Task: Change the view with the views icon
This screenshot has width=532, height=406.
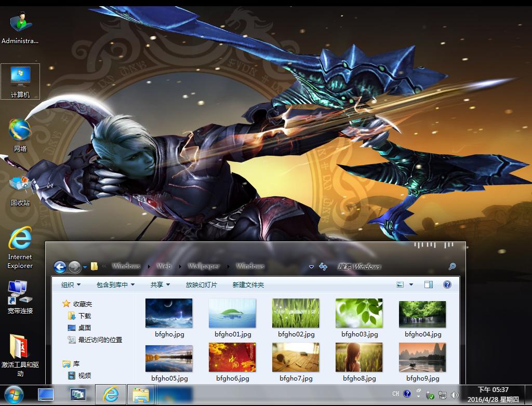Action: (x=401, y=285)
